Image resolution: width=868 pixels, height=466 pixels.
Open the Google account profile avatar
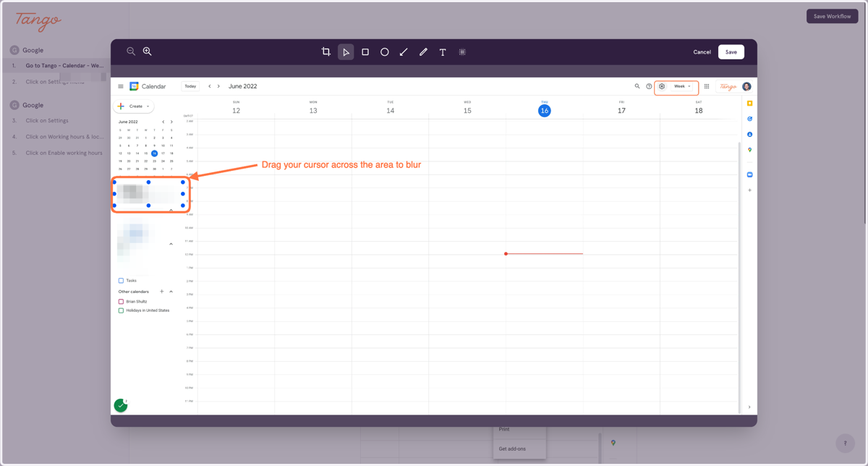coord(746,86)
